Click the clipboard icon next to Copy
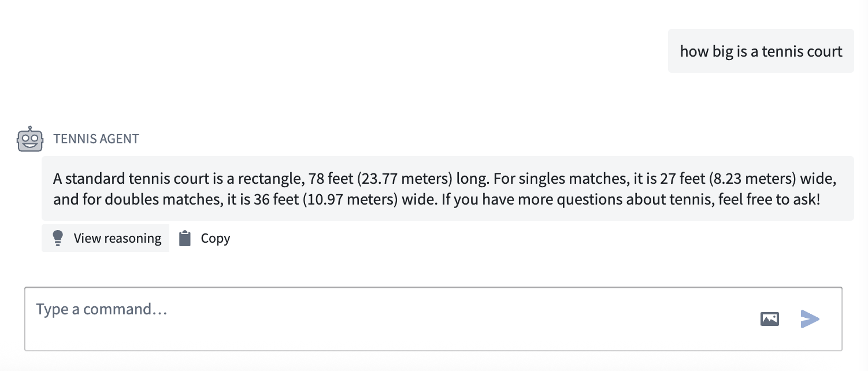Image resolution: width=868 pixels, height=371 pixels. (x=184, y=238)
